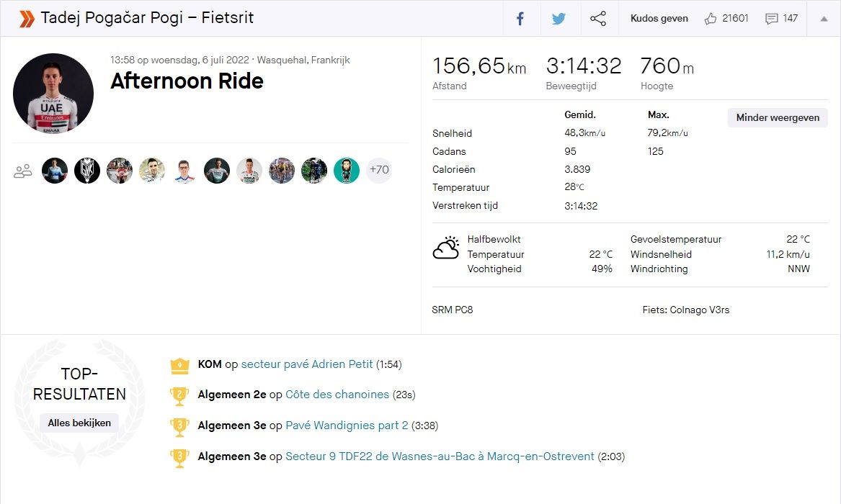841x504 pixels.
Task: Select the second-place trophy icon
Action: 179,395
